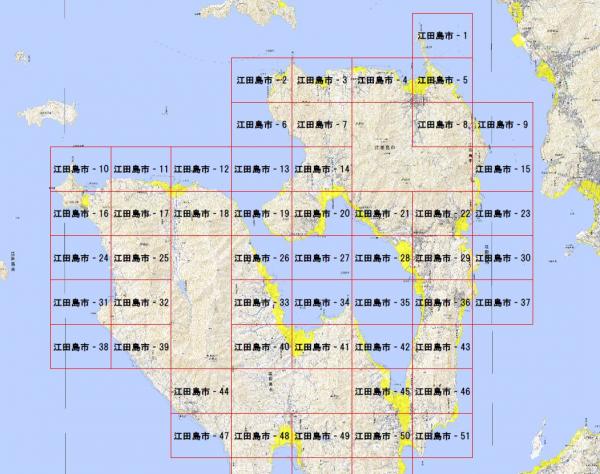Viewport: 600px width, 474px height.
Task: Open grid cell 江田島市 - 12
Action: click(201, 169)
